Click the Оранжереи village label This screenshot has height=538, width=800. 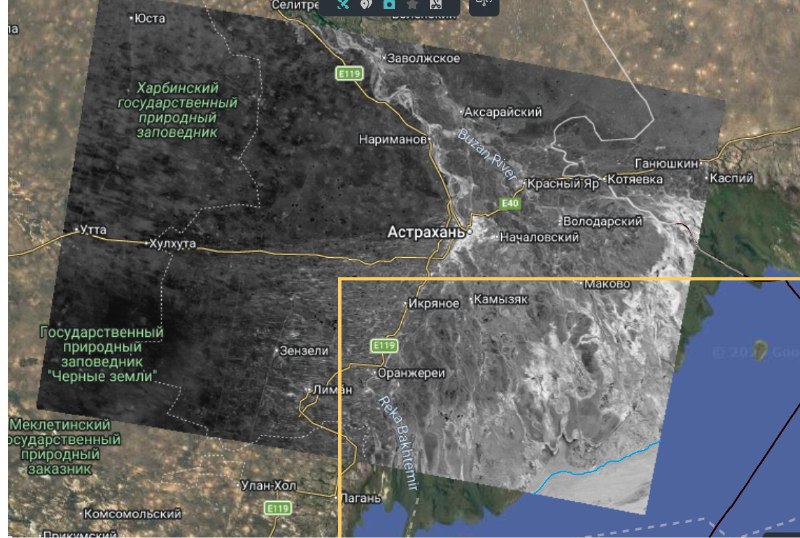coord(411,373)
